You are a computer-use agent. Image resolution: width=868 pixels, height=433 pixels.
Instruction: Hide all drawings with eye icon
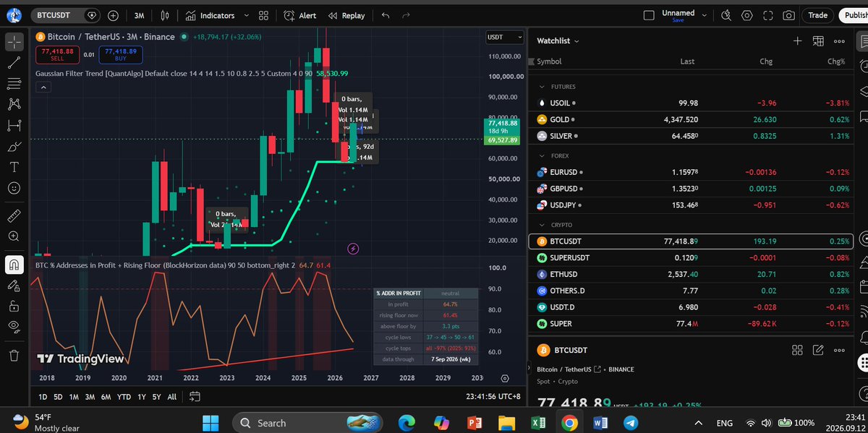pos(14,327)
